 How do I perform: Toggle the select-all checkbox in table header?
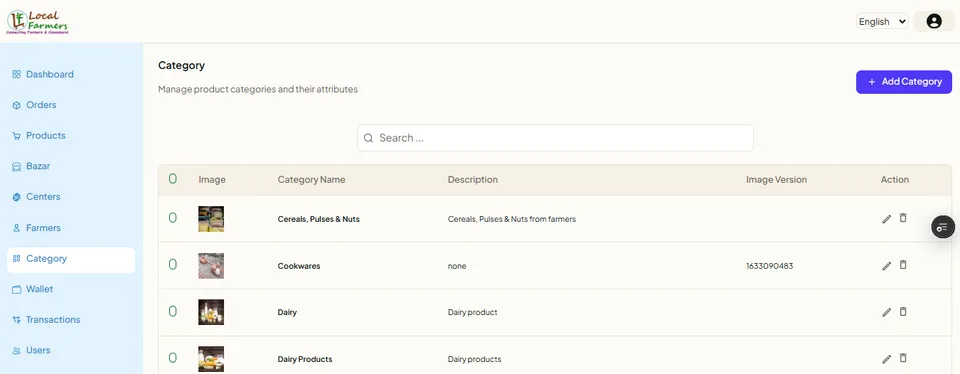pos(173,179)
